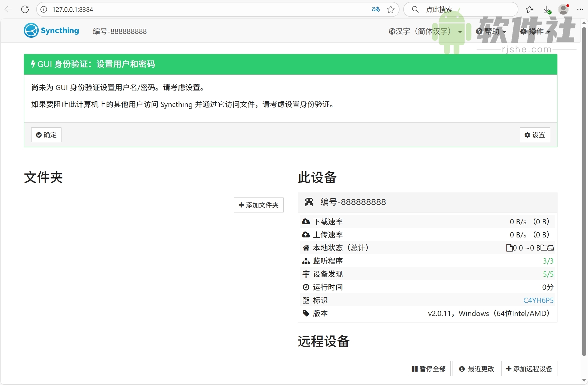Open the 操作 menu
This screenshot has width=588, height=385.
click(x=535, y=31)
